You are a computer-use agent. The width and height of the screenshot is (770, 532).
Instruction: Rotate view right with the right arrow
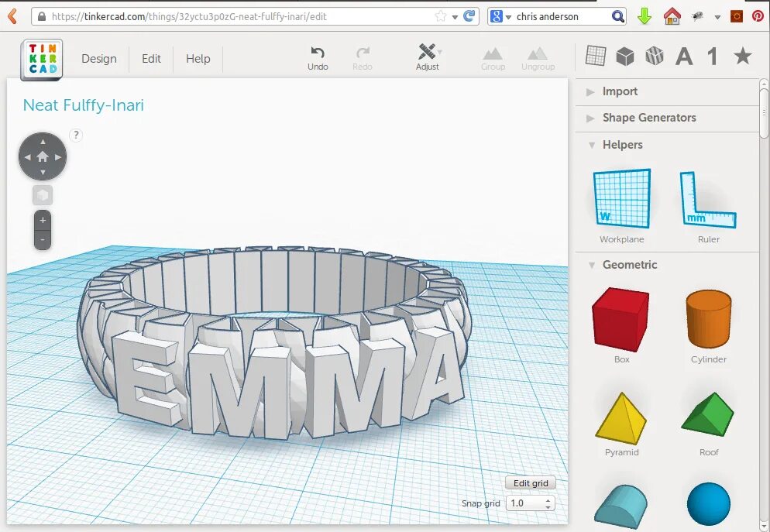tap(58, 157)
